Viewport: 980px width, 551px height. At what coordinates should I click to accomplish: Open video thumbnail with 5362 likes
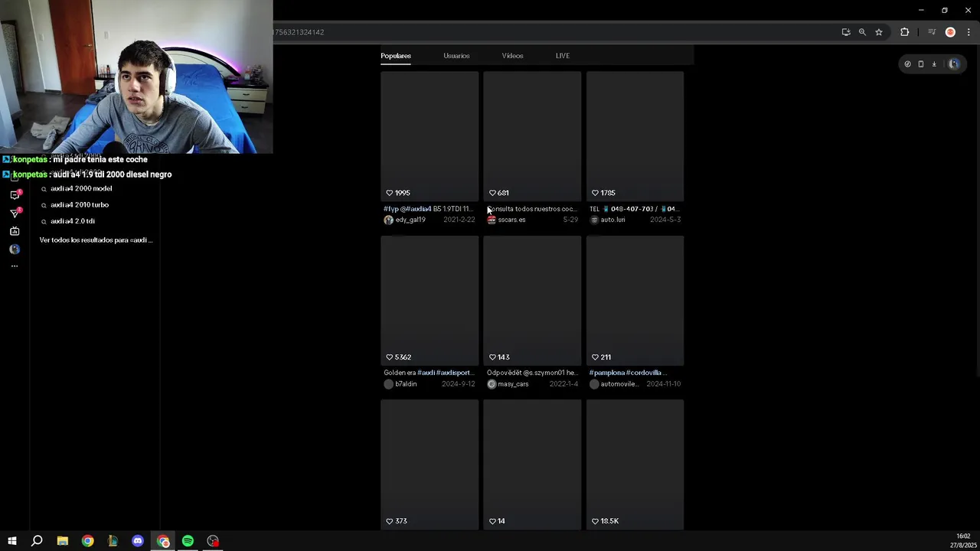pyautogui.click(x=430, y=301)
